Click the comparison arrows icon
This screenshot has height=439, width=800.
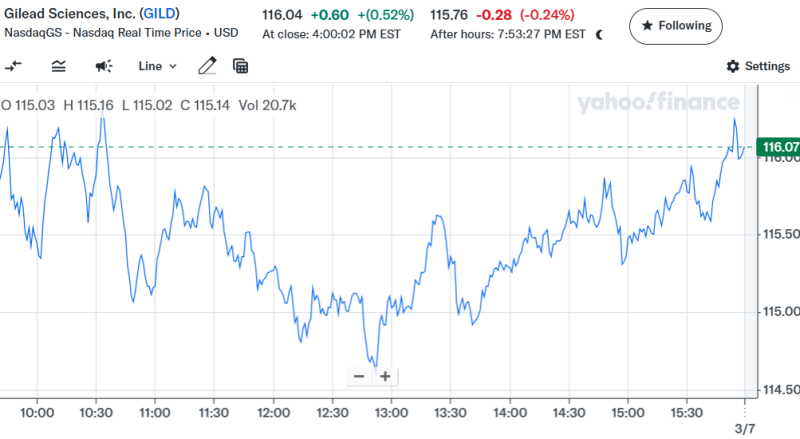tap(14, 66)
